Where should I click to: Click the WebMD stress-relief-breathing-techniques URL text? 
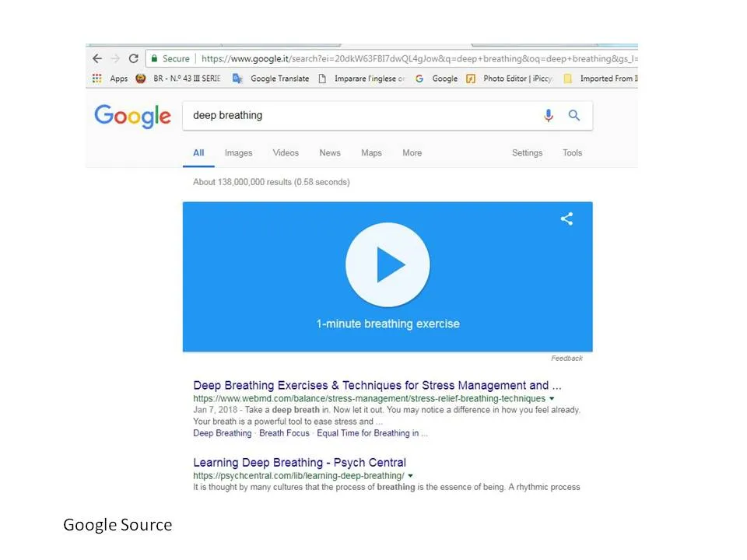369,398
